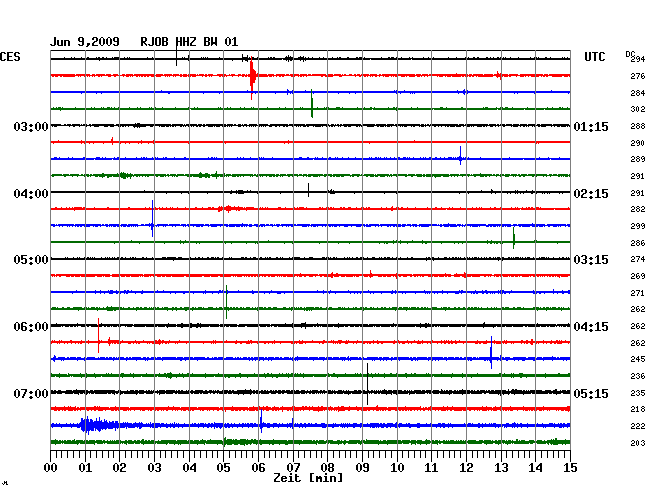650x494 pixels.
Task: Click the DC value '288'
Action: click(x=638, y=126)
